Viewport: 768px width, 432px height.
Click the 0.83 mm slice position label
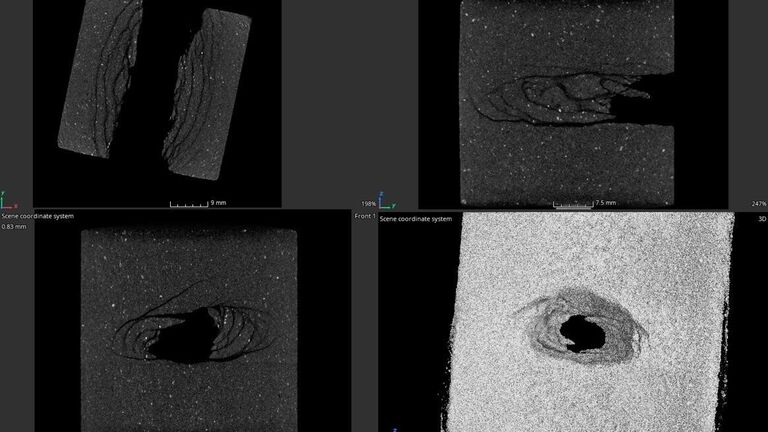click(14, 227)
